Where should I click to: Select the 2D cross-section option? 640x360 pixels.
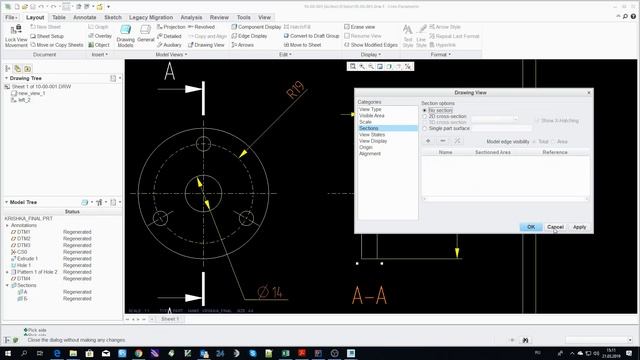(424, 116)
